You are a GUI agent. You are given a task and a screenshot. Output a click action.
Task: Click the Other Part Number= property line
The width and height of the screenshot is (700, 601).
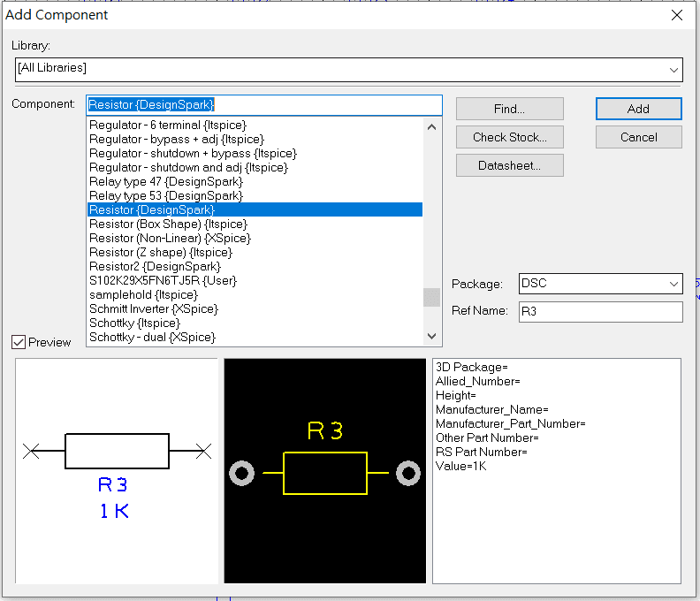pos(487,438)
